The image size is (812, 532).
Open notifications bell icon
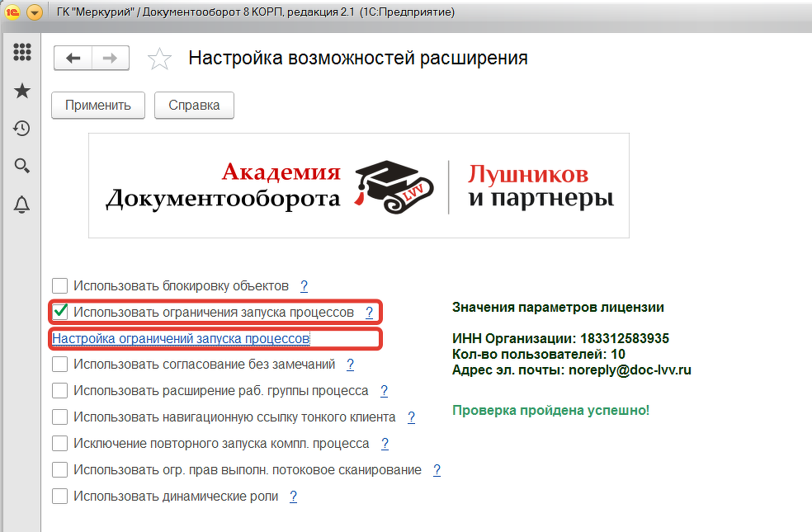point(21,205)
